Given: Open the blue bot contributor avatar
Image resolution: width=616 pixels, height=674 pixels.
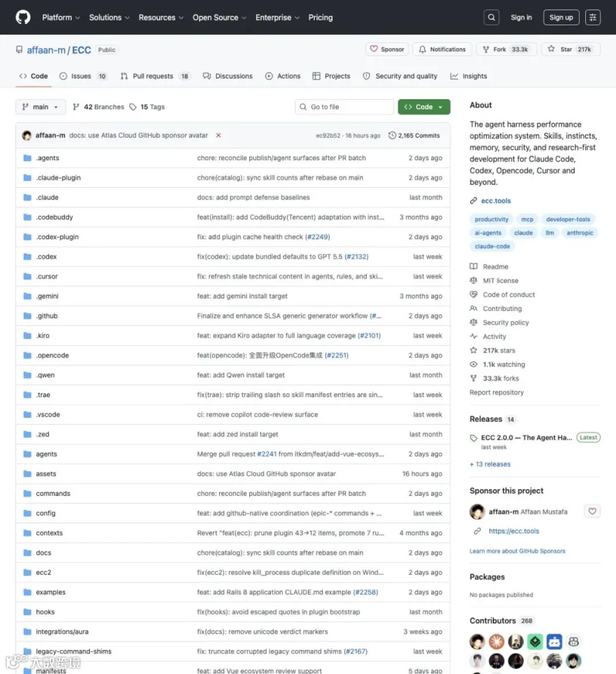Looking at the screenshot, I should [x=554, y=642].
